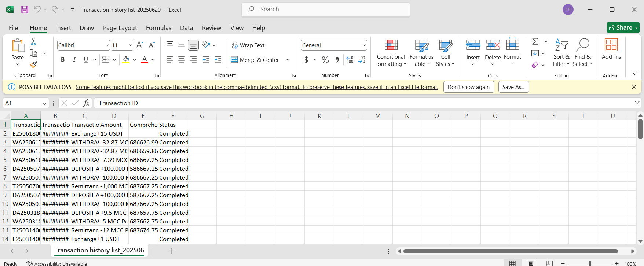644x266 pixels.
Task: Add a new sheet with plus button
Action: coord(172,251)
